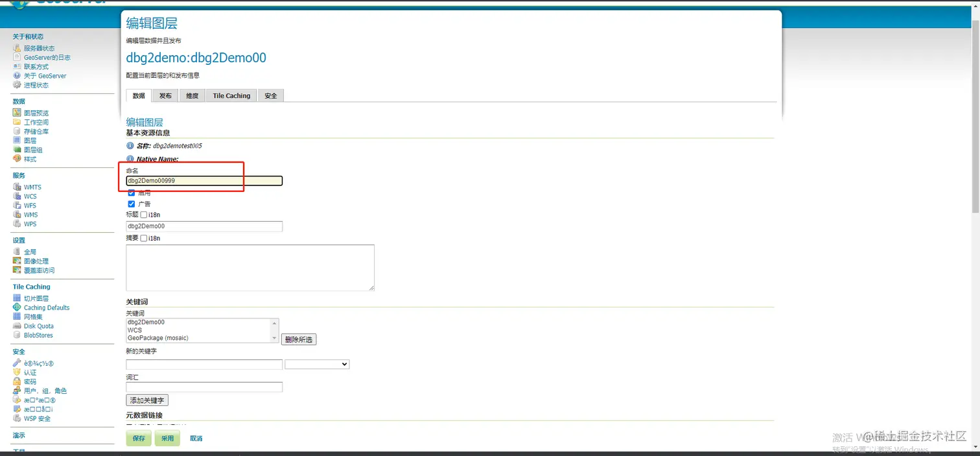The height and width of the screenshot is (456, 980).
Task: Click the BlobStores cylinder icon
Action: pyautogui.click(x=17, y=335)
